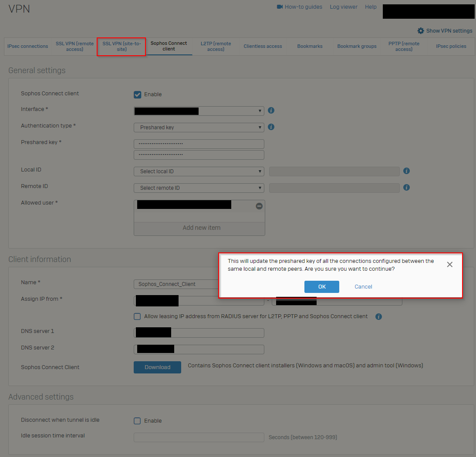476x457 pixels.
Task: Click the Remote ID value field
Action: (x=334, y=188)
